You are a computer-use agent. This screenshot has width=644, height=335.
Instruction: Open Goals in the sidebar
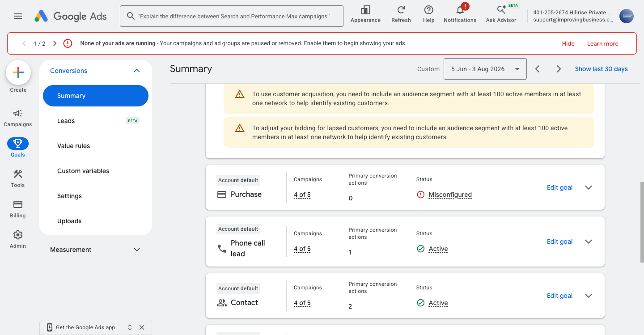(x=18, y=148)
